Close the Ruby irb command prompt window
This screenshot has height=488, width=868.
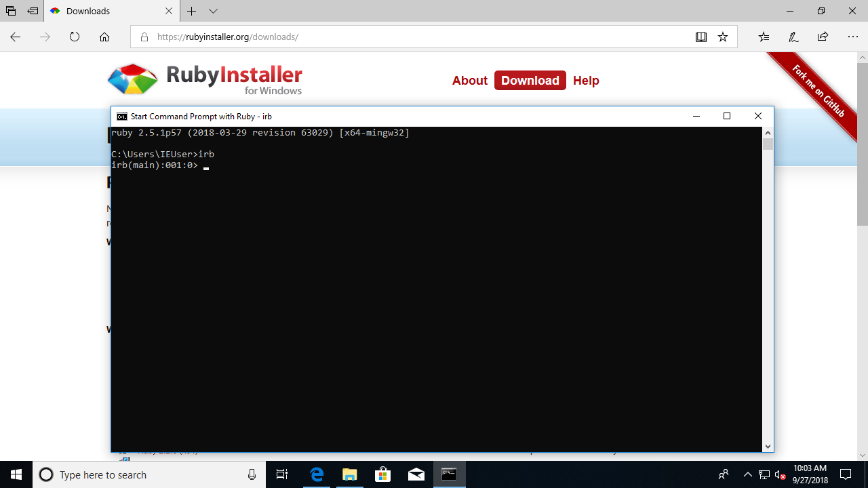click(x=758, y=117)
